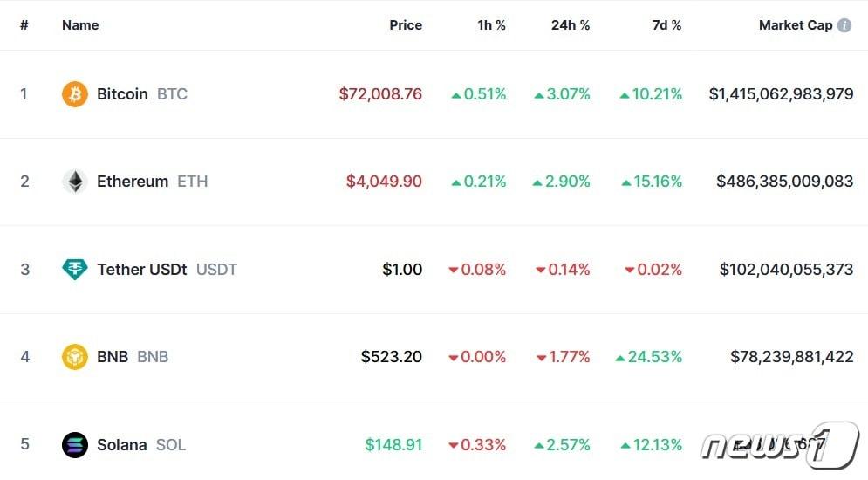Image resolution: width=868 pixels, height=480 pixels.
Task: Sort by the Market Cap header
Action: click(x=795, y=25)
